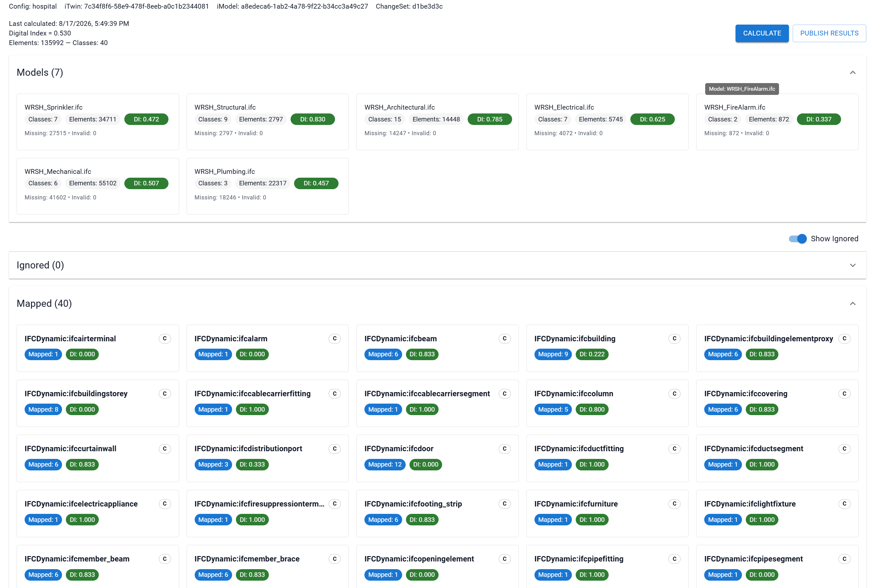The height and width of the screenshot is (588, 873).
Task: Select the IFCDynamic:ifcopeningelement class title
Action: (x=419, y=559)
